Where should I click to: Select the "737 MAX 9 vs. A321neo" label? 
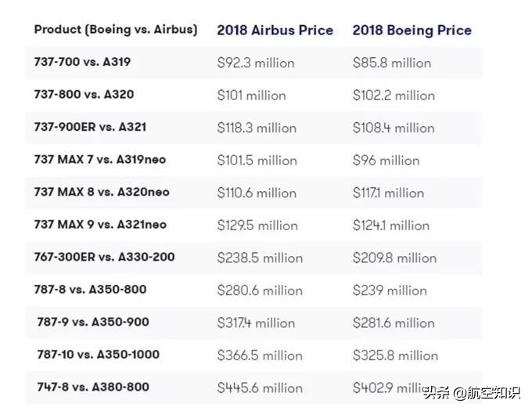pyautogui.click(x=100, y=225)
